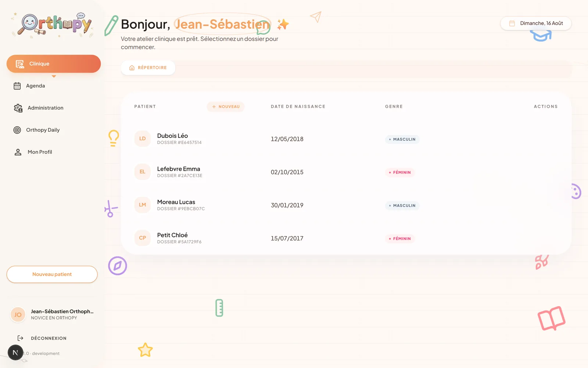
Task: Click birth date 02/10/2015
Action: tap(287, 172)
